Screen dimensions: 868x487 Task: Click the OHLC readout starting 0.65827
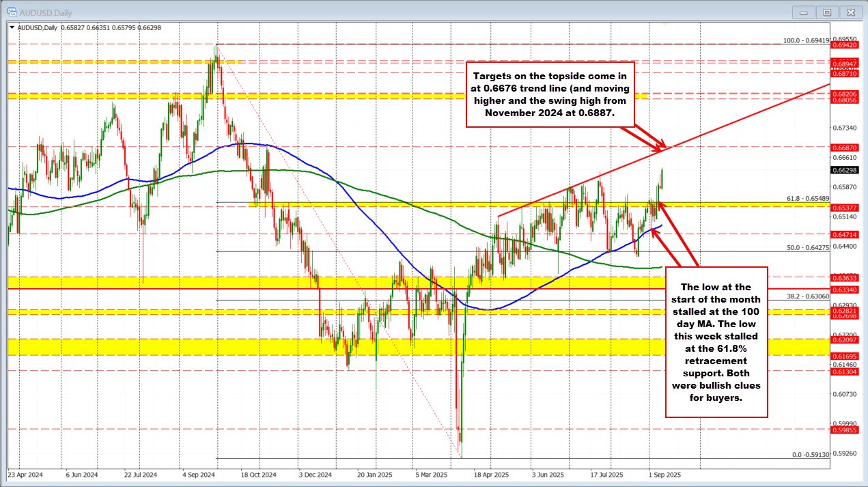tap(113, 27)
